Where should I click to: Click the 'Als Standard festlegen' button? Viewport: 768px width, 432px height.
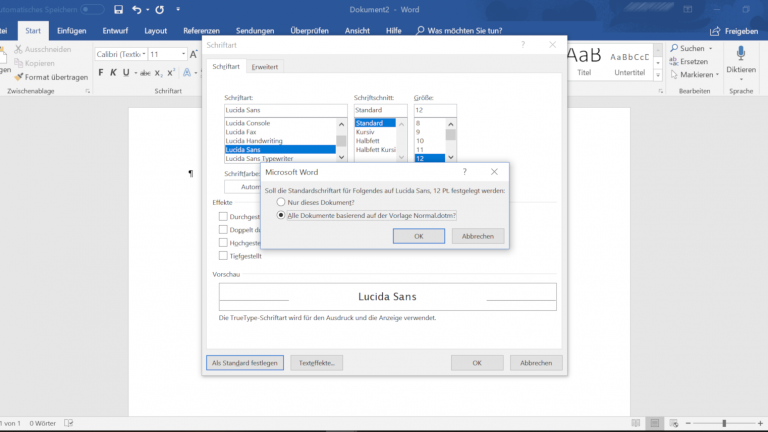coord(246,362)
